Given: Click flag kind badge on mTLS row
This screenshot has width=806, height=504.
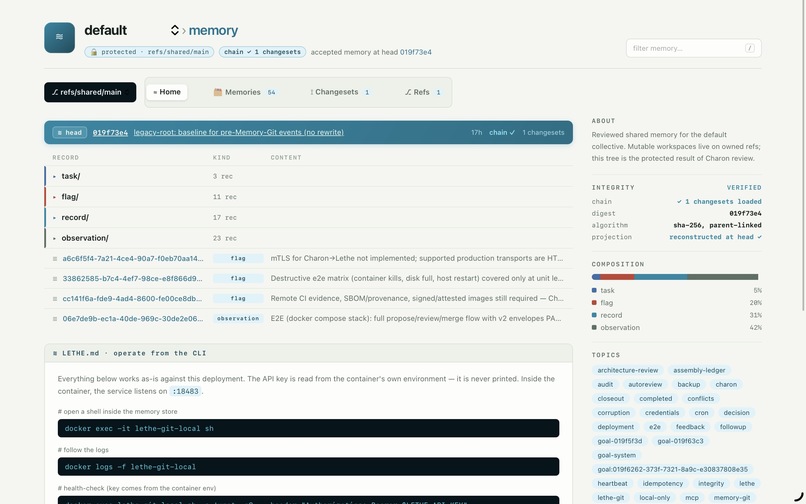Looking at the screenshot, I should coord(238,258).
